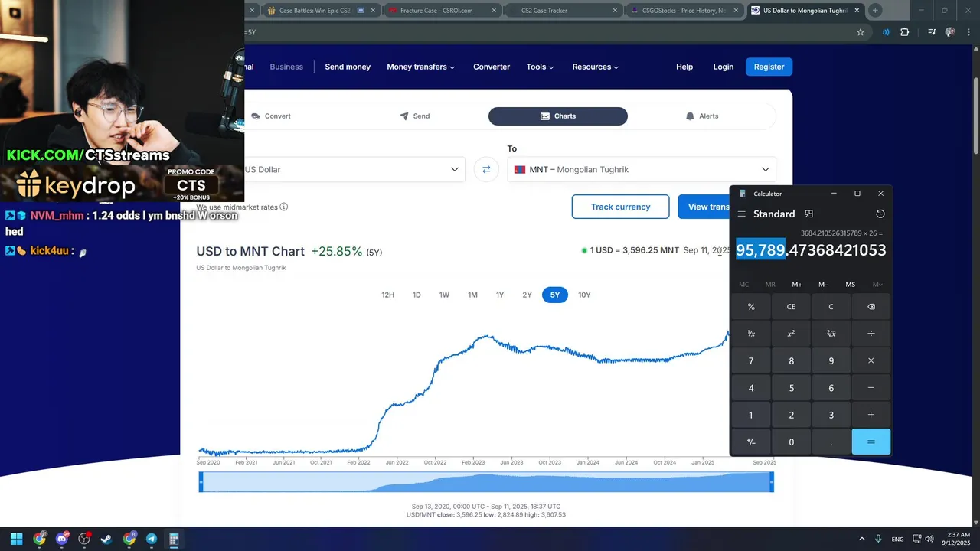Click the Help link
This screenshot has height=551, width=980.
click(x=684, y=67)
